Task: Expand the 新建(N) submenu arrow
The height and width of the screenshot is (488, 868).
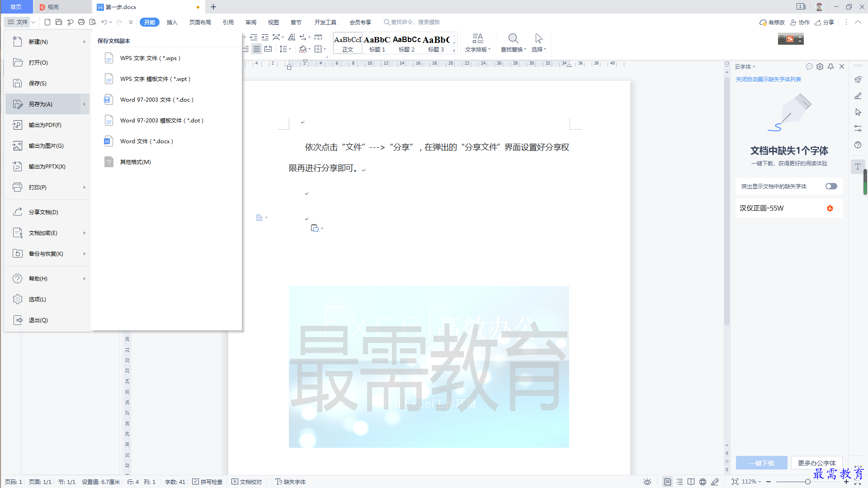Action: 84,42
